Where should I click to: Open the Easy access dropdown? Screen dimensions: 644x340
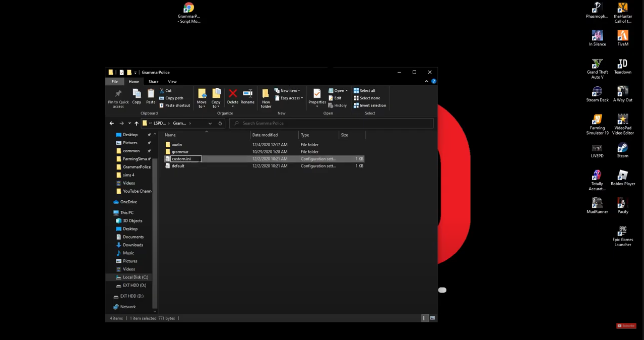tap(289, 98)
